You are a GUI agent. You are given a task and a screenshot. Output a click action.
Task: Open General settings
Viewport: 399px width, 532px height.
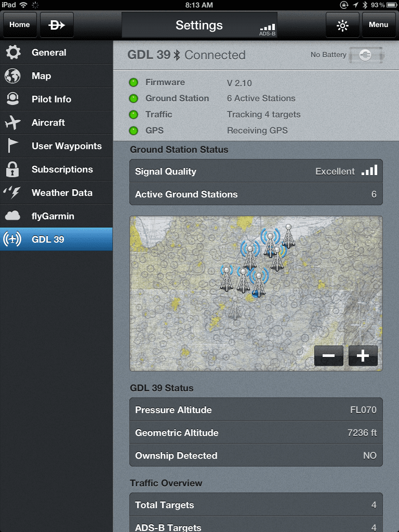tap(56, 52)
